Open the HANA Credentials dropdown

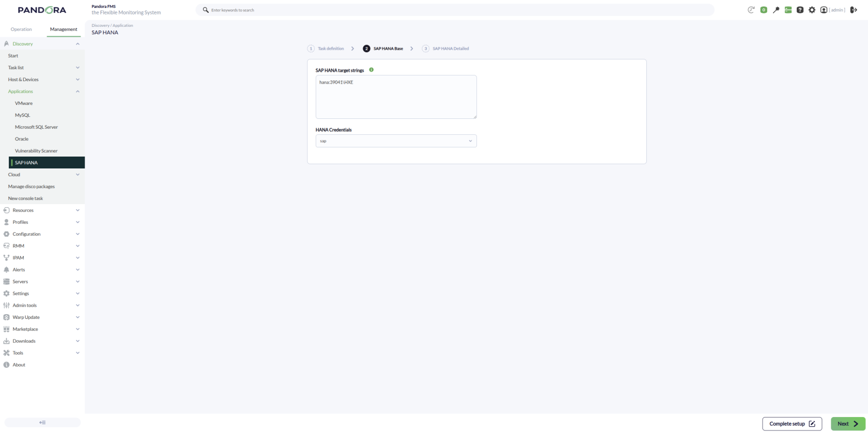pos(396,141)
